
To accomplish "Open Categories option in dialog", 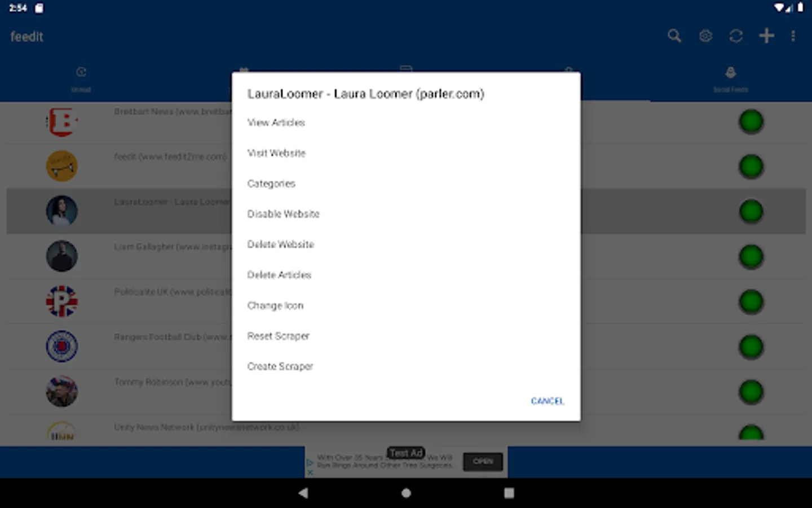I will pyautogui.click(x=271, y=183).
